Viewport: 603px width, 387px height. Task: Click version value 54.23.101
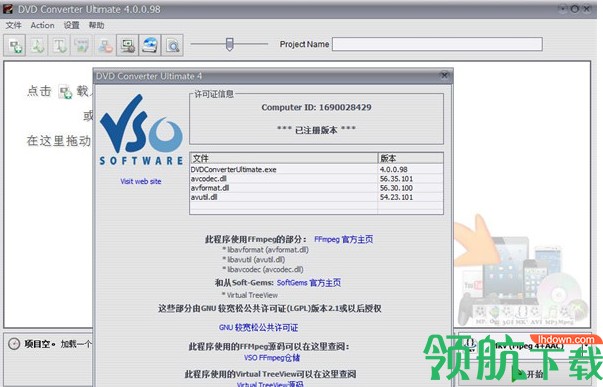(396, 197)
